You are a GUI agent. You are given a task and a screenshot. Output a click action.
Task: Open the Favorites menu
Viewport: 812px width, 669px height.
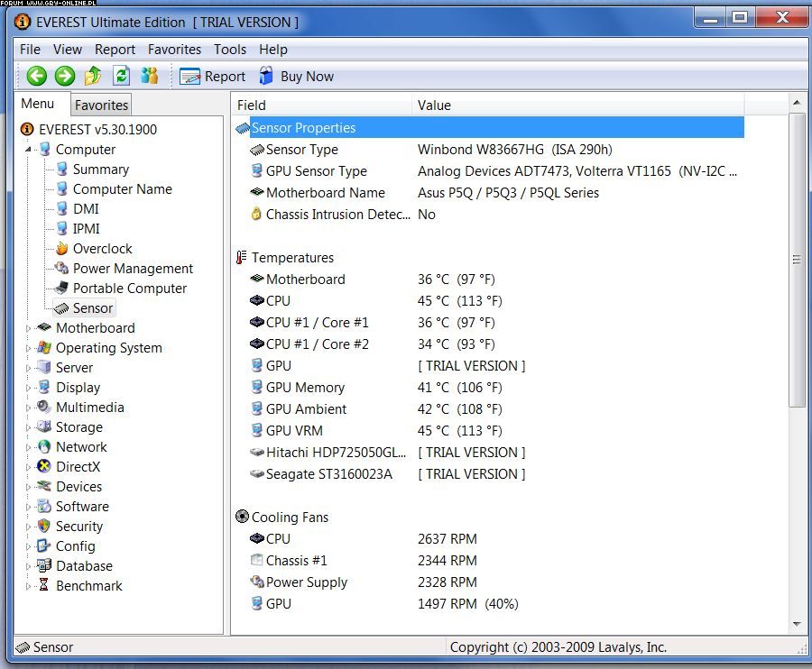click(174, 50)
